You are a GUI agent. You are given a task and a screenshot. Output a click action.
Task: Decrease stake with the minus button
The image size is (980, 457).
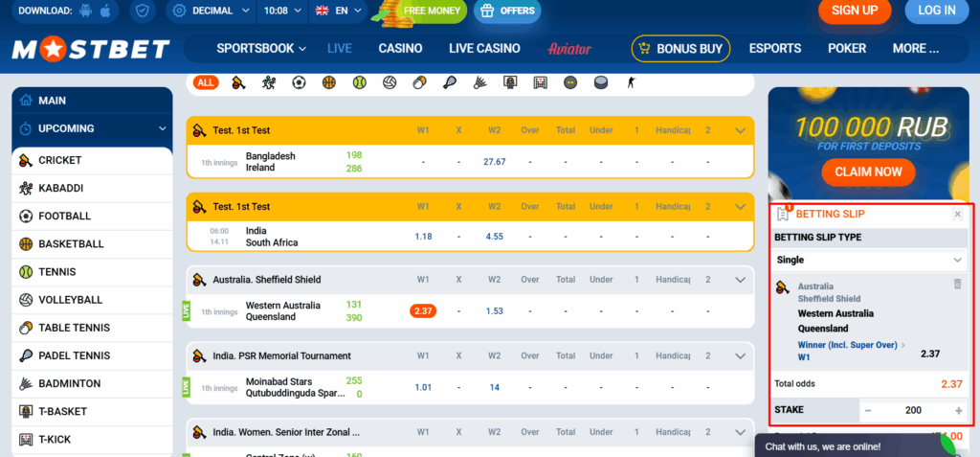coord(868,411)
